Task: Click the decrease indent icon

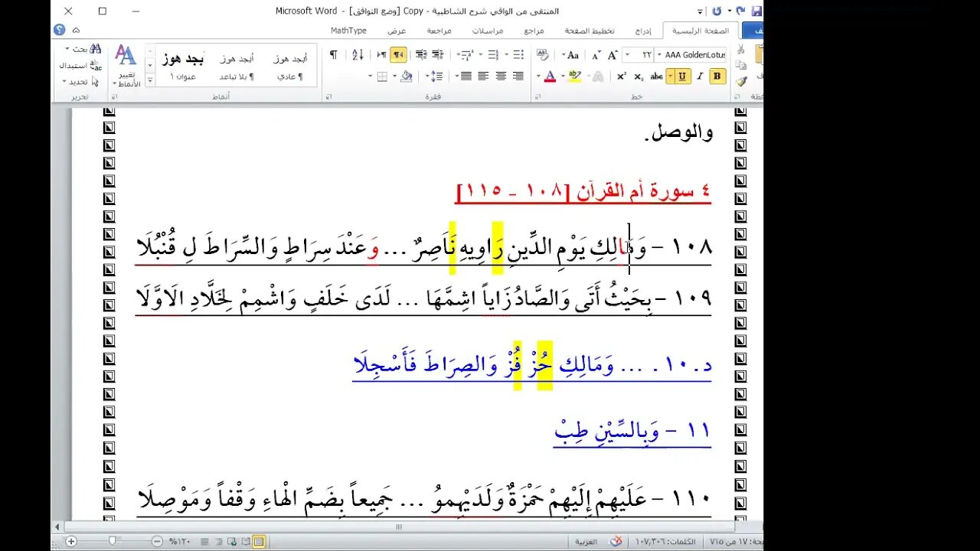Action: point(437,55)
